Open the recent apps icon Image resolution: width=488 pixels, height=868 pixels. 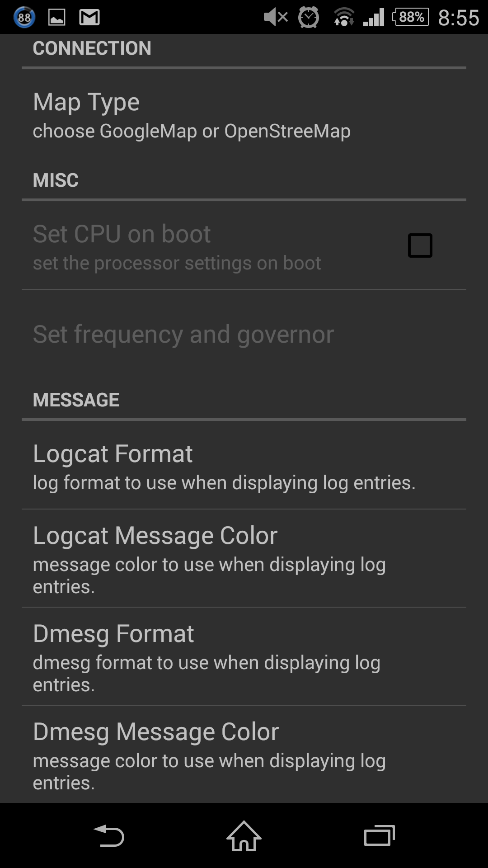click(x=380, y=835)
